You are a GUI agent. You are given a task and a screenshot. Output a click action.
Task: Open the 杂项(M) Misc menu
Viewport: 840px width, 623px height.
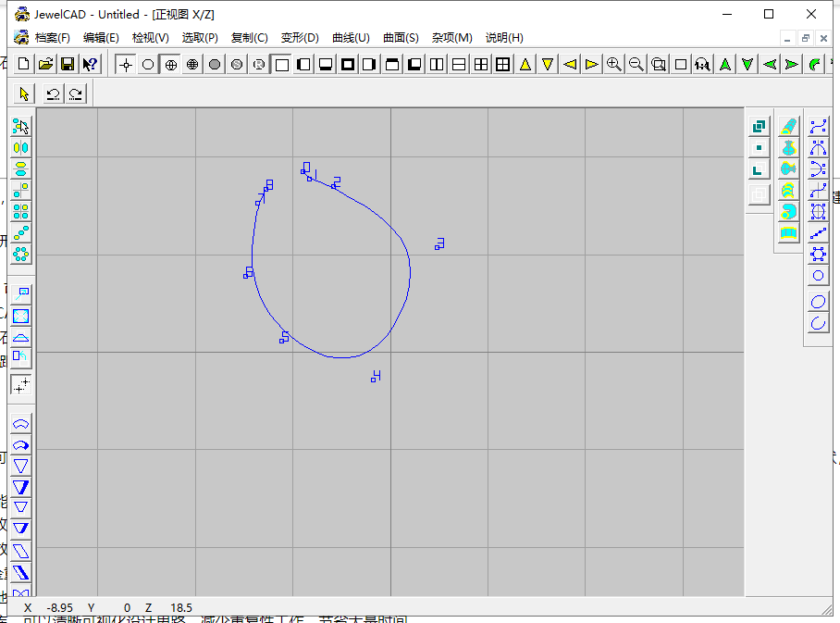point(452,38)
